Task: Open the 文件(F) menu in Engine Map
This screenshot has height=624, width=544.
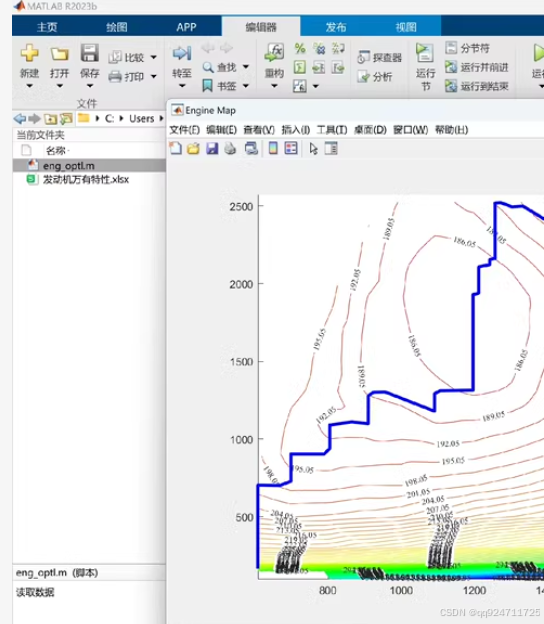Action: pos(184,130)
